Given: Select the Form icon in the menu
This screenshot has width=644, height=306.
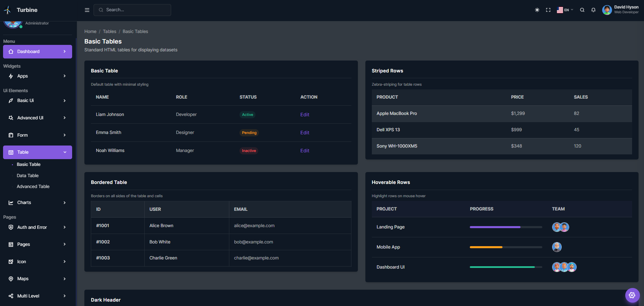Looking at the screenshot, I should tap(11, 135).
